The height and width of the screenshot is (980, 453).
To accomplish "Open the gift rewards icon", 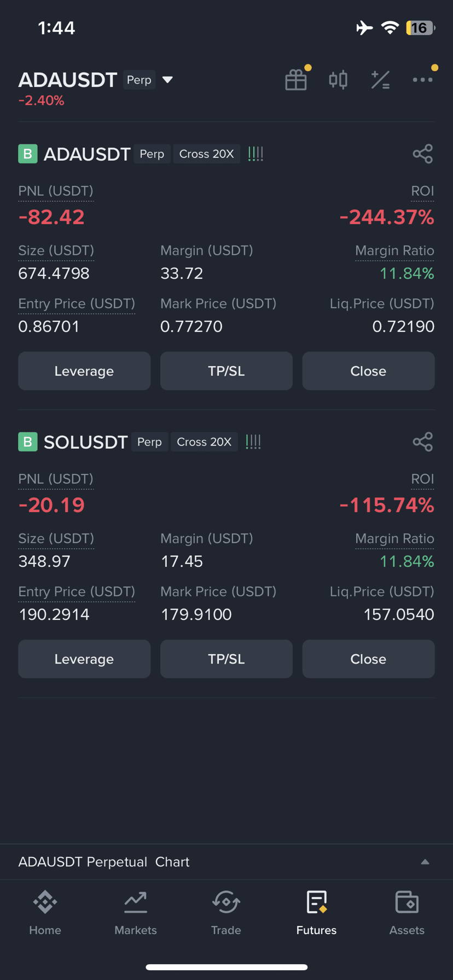I will coord(296,80).
